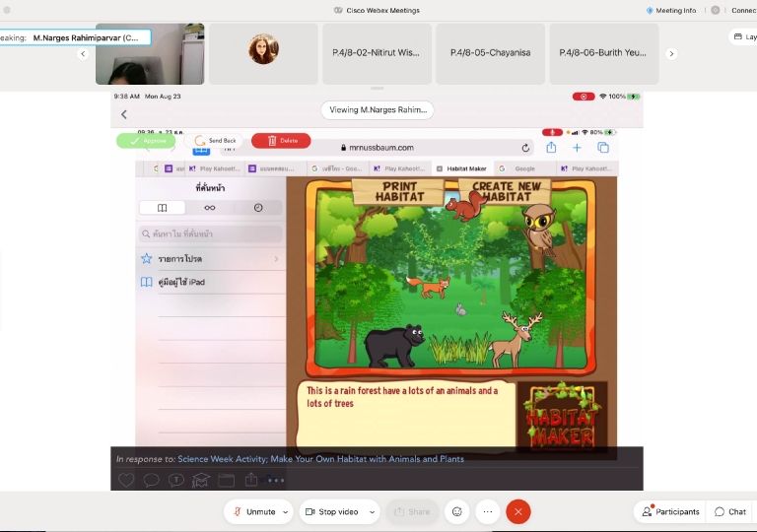
Task: Click the fox in the habitat
Action: [429, 287]
